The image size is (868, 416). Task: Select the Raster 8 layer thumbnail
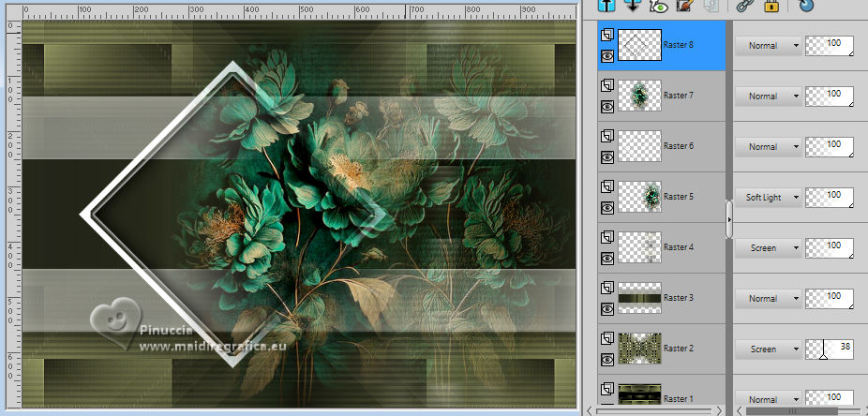639,45
